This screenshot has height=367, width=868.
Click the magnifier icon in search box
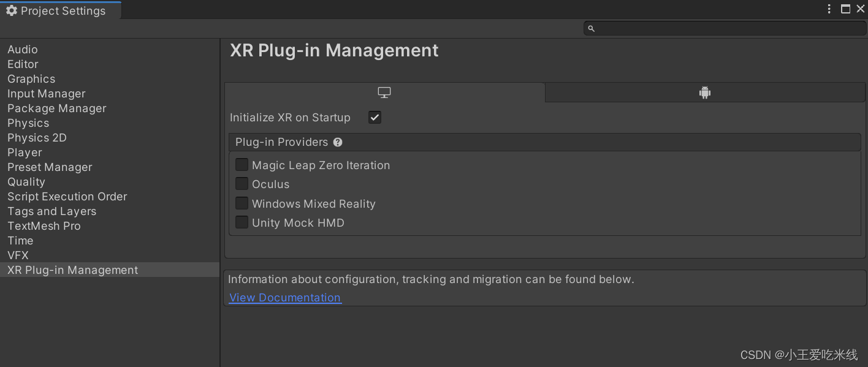point(591,28)
